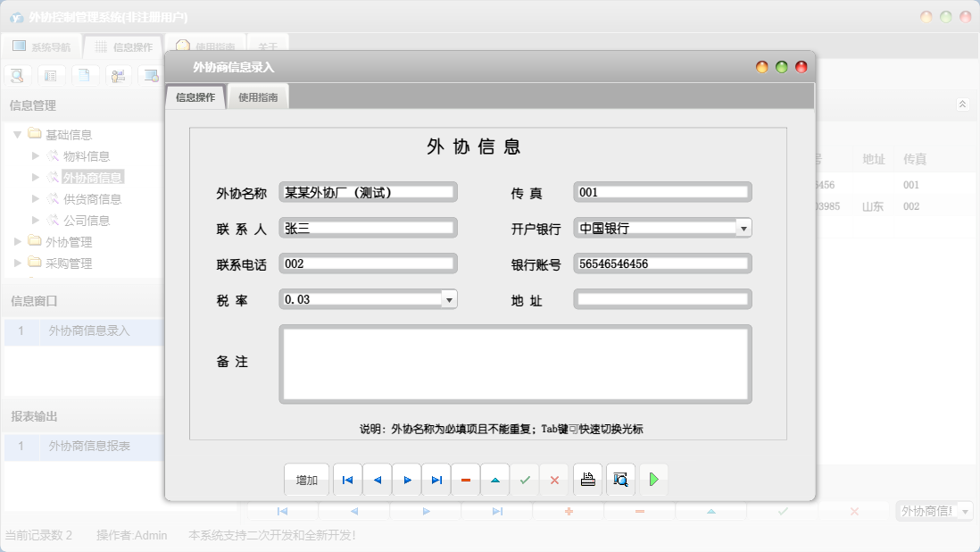980x552 pixels.
Task: Switch to the dialog's 使用指南 tab
Action: click(x=258, y=97)
